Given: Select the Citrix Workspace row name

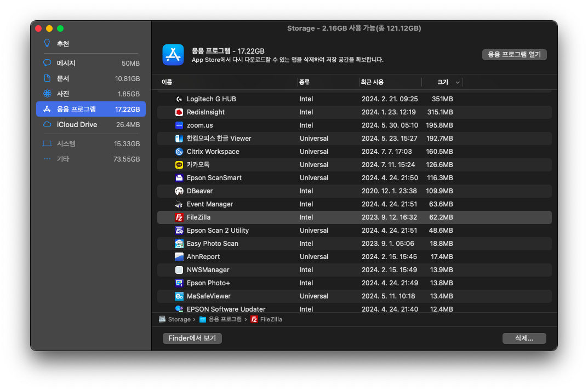Looking at the screenshot, I should (213, 152).
